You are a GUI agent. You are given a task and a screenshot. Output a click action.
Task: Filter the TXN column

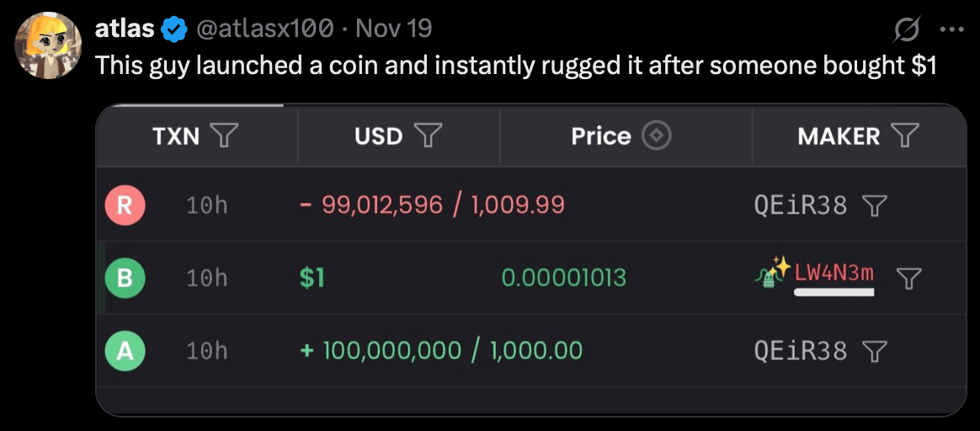tap(222, 135)
